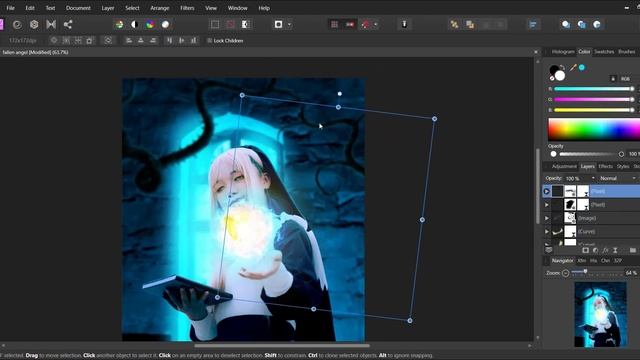The width and height of the screenshot is (640, 360).
Task: Click the Deselect red marquee icon
Action: pos(230,24)
